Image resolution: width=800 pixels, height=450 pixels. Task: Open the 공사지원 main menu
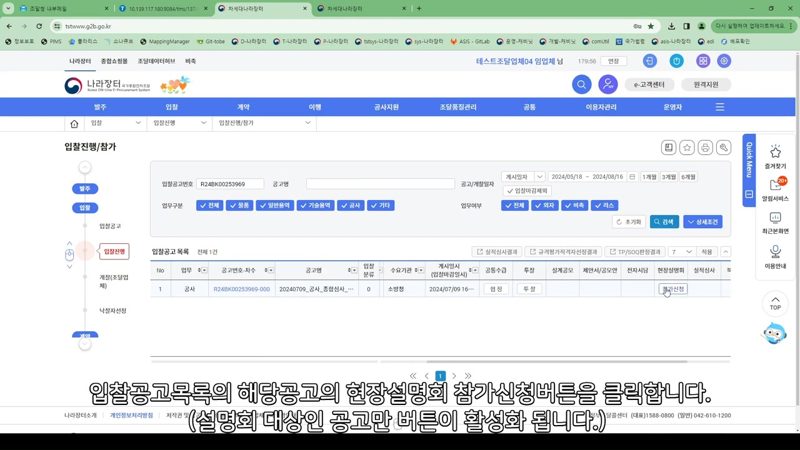386,107
